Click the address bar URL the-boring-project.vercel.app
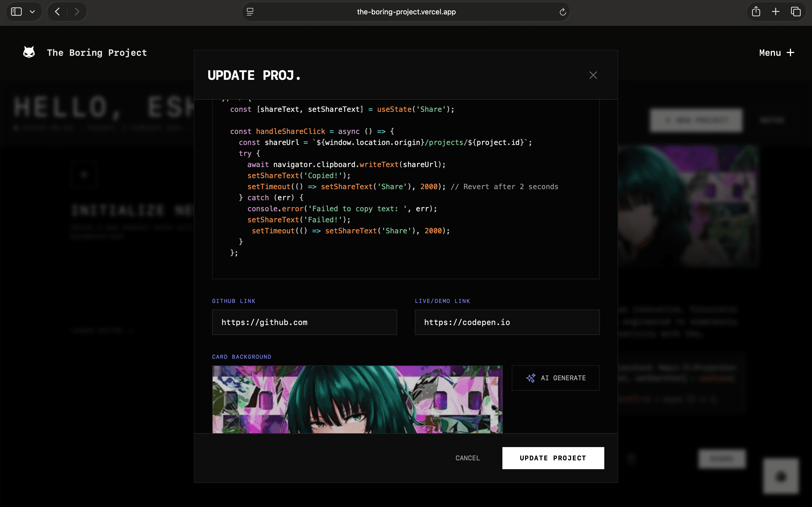Image resolution: width=812 pixels, height=507 pixels. (x=406, y=12)
